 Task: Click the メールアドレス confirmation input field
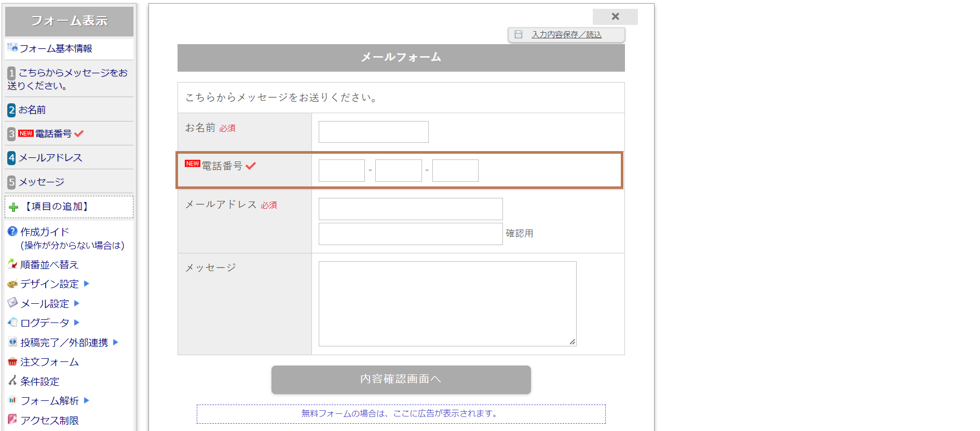tap(410, 234)
